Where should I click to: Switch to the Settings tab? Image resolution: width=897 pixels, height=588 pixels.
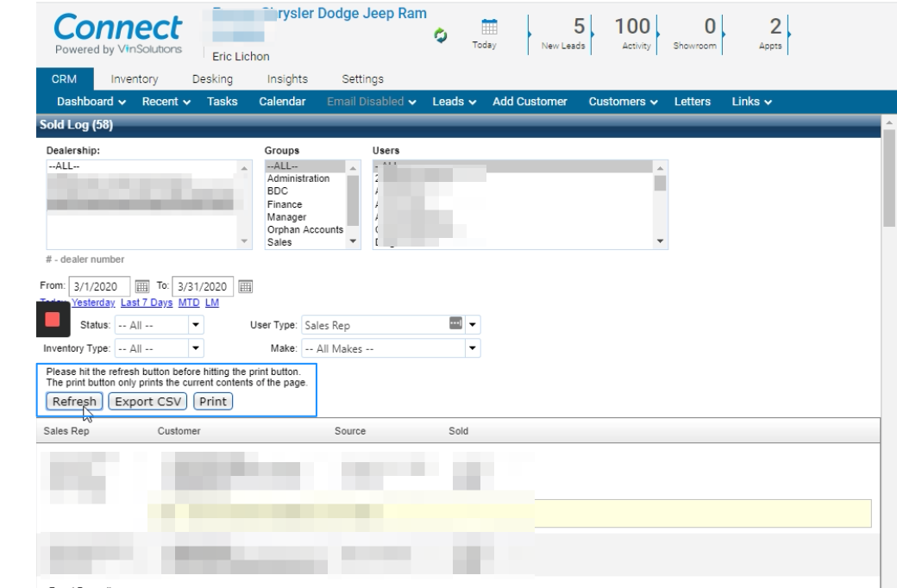pos(363,79)
